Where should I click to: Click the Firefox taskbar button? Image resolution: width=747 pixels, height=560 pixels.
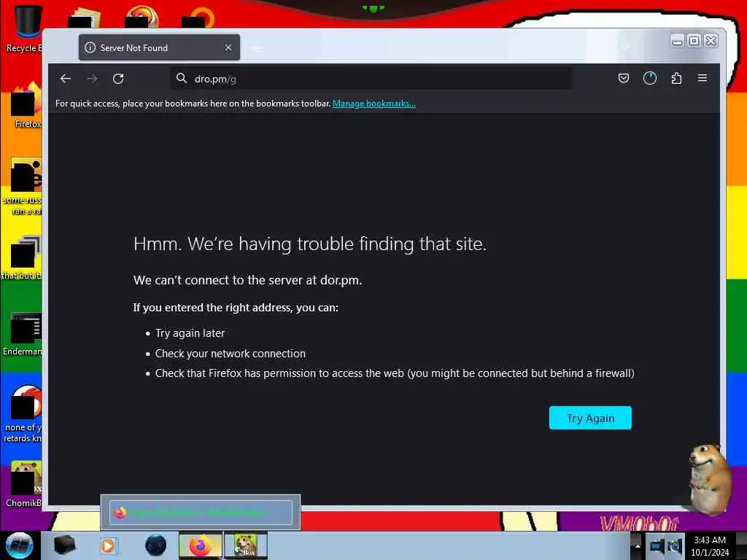(x=200, y=545)
